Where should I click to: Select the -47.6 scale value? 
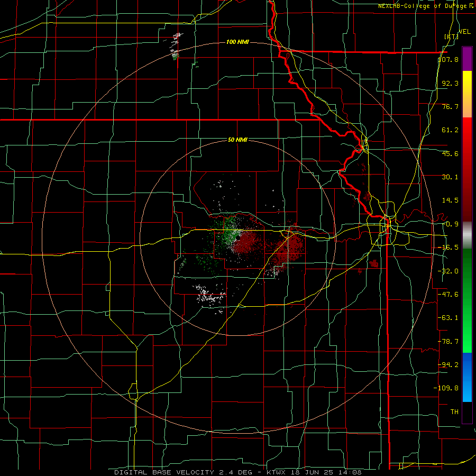point(448,295)
